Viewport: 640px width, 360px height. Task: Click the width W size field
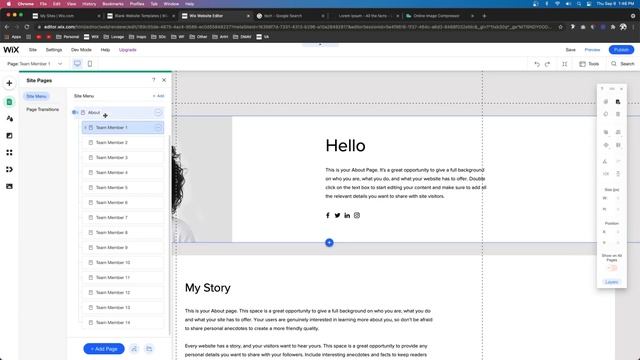click(x=611, y=198)
